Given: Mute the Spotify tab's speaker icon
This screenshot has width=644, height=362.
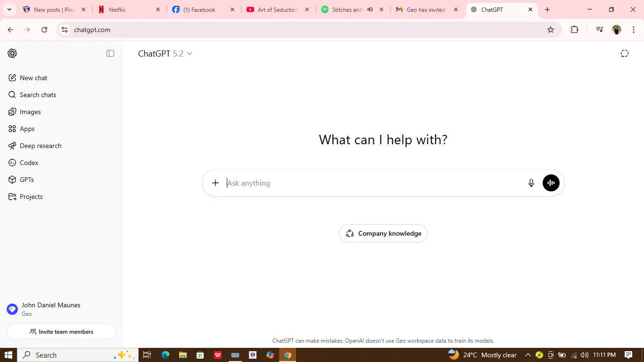Looking at the screenshot, I should pyautogui.click(x=370, y=9).
